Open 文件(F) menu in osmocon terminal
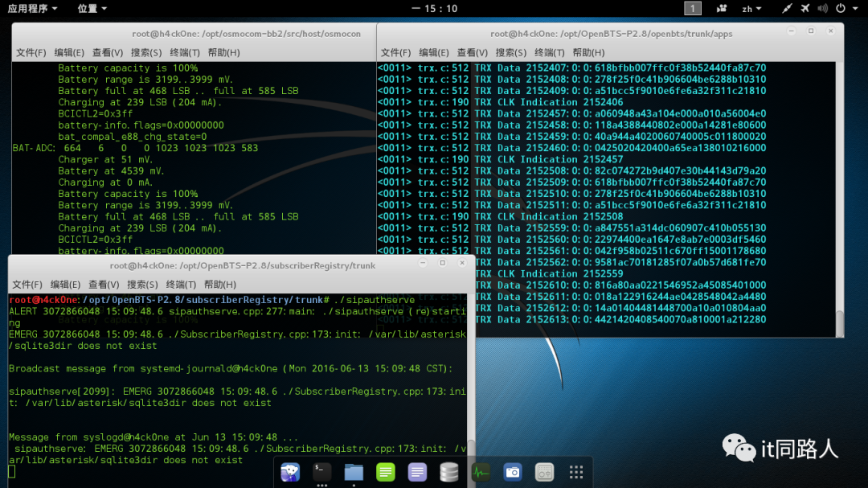Viewport: 868px width, 488px height. [31, 52]
